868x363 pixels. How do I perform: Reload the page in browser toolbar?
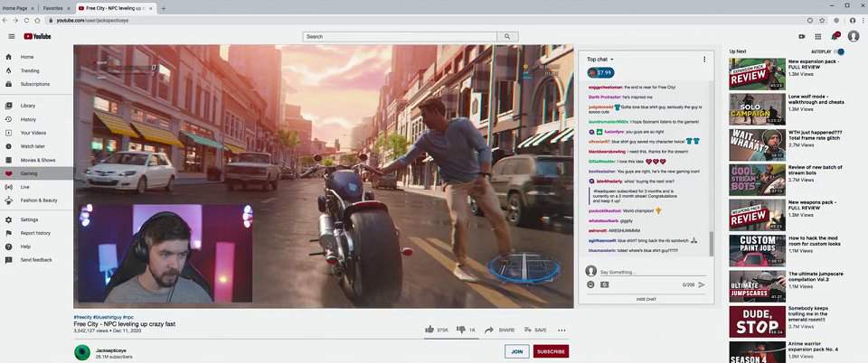pyautogui.click(x=26, y=21)
